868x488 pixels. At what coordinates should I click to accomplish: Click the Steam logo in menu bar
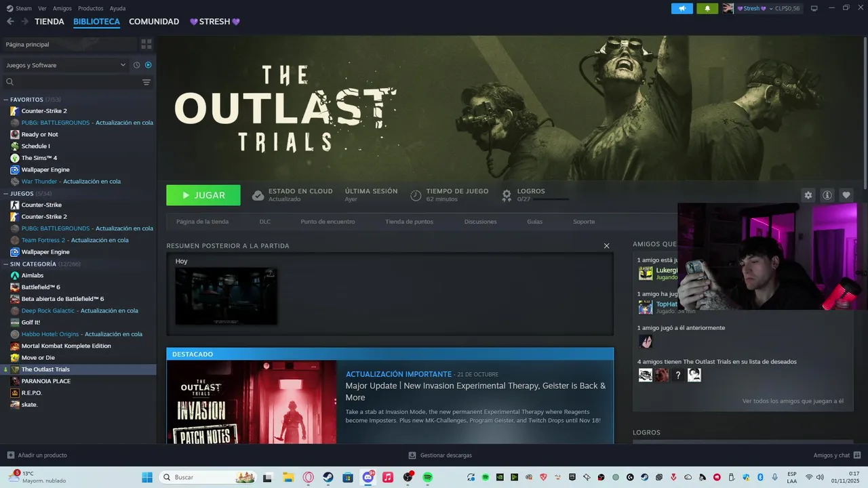pos(9,8)
